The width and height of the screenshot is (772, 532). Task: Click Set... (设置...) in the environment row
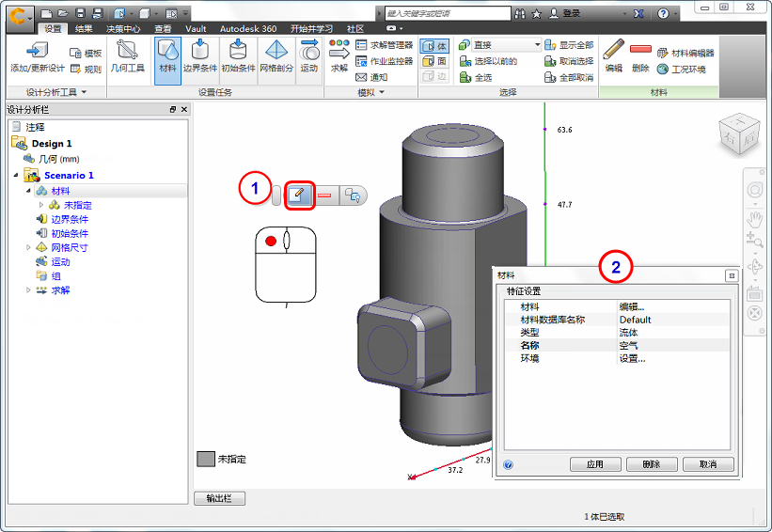[x=632, y=358]
